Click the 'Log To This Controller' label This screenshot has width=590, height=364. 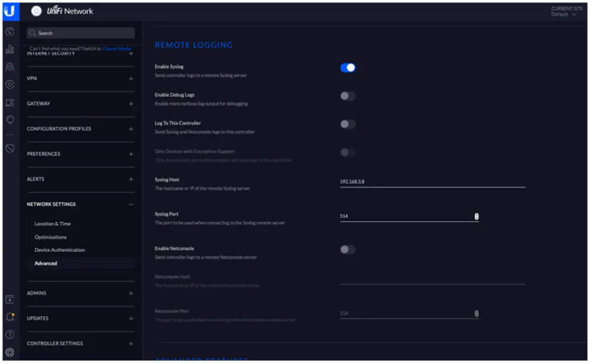click(178, 123)
